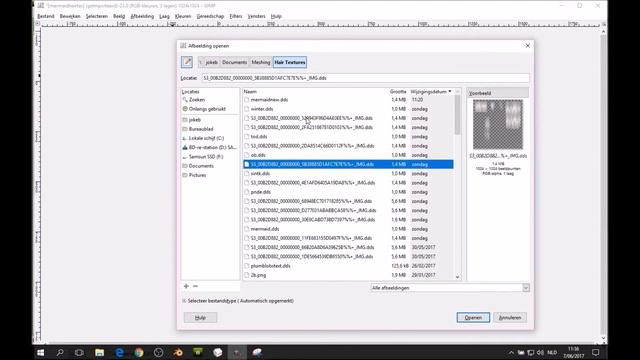Add bookmark with the plus button
This screenshot has height=360, width=640.
click(x=186, y=286)
